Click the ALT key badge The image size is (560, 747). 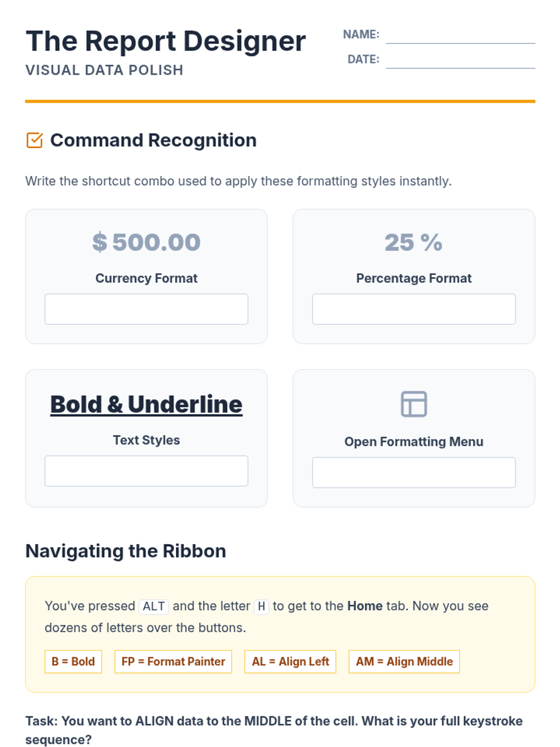(154, 606)
